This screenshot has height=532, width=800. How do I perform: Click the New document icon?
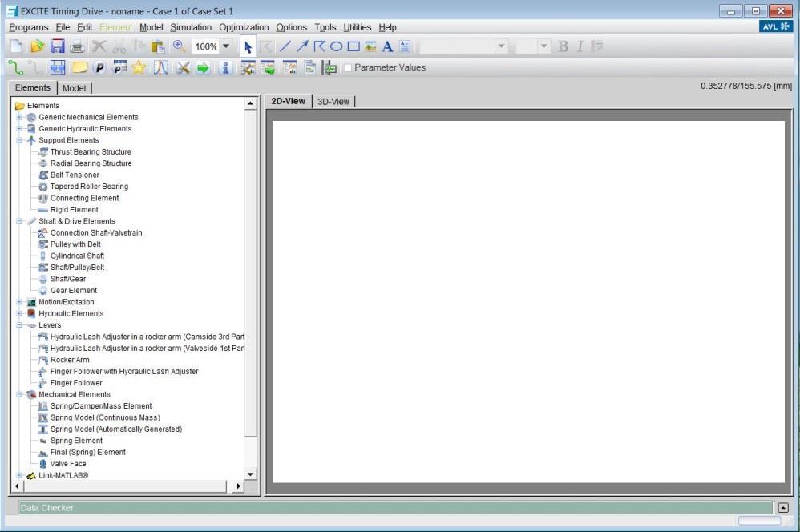(x=16, y=47)
